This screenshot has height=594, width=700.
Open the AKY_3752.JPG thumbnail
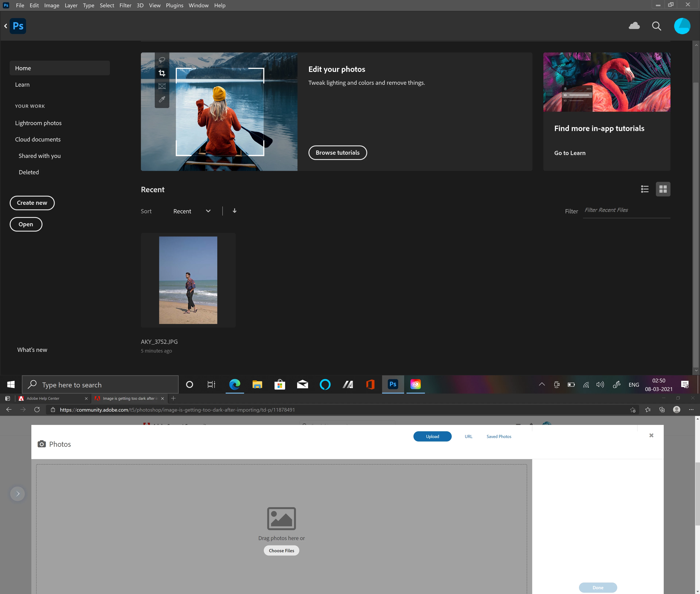point(188,280)
